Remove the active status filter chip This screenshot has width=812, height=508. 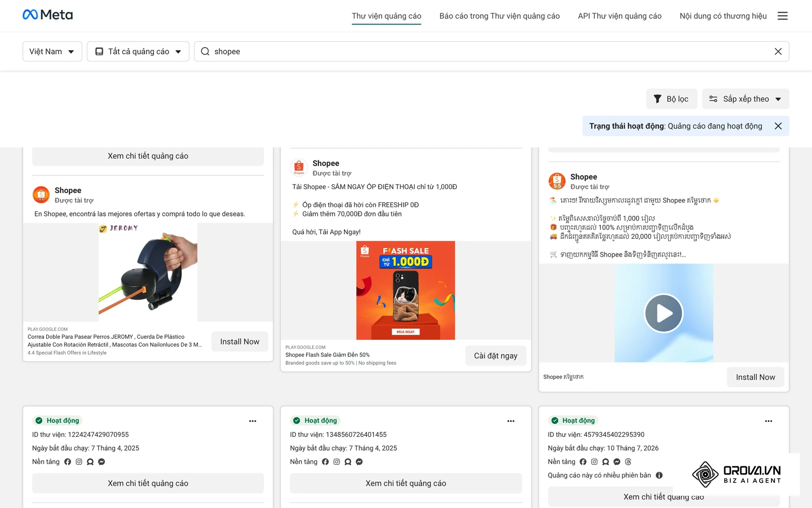[x=778, y=126]
